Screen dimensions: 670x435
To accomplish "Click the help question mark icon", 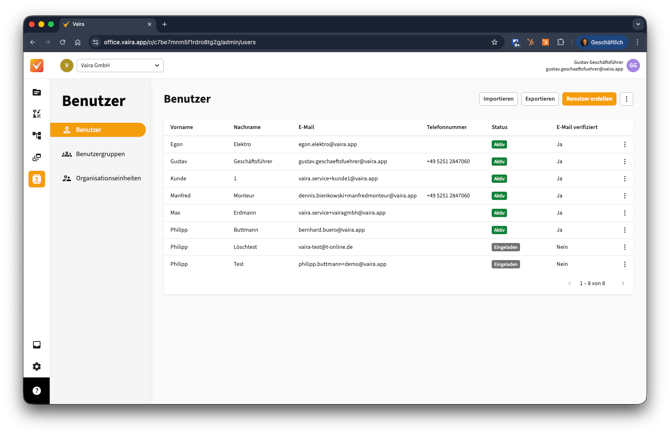I will pyautogui.click(x=37, y=391).
